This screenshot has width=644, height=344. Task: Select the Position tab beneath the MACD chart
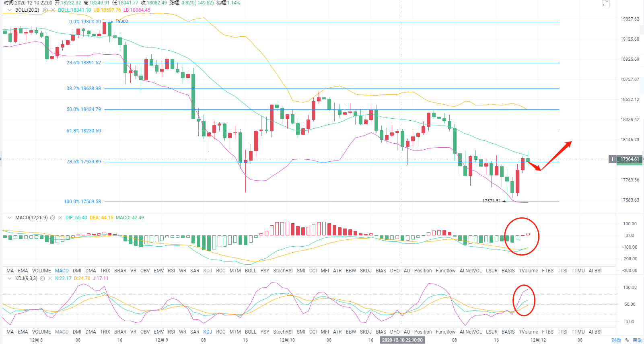click(x=423, y=271)
